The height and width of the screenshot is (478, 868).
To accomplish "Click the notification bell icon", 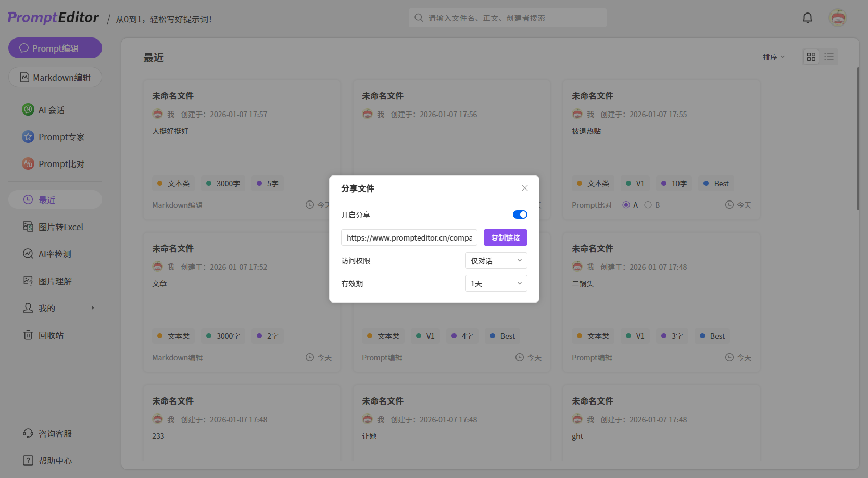I will click(807, 18).
